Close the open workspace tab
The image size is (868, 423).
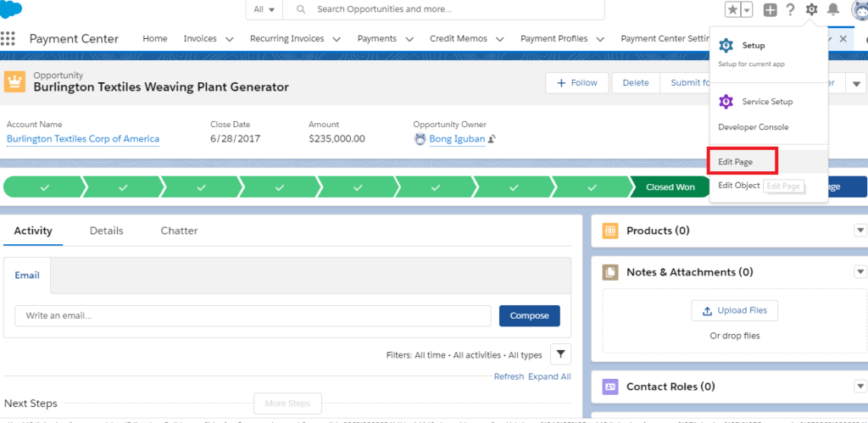click(843, 39)
